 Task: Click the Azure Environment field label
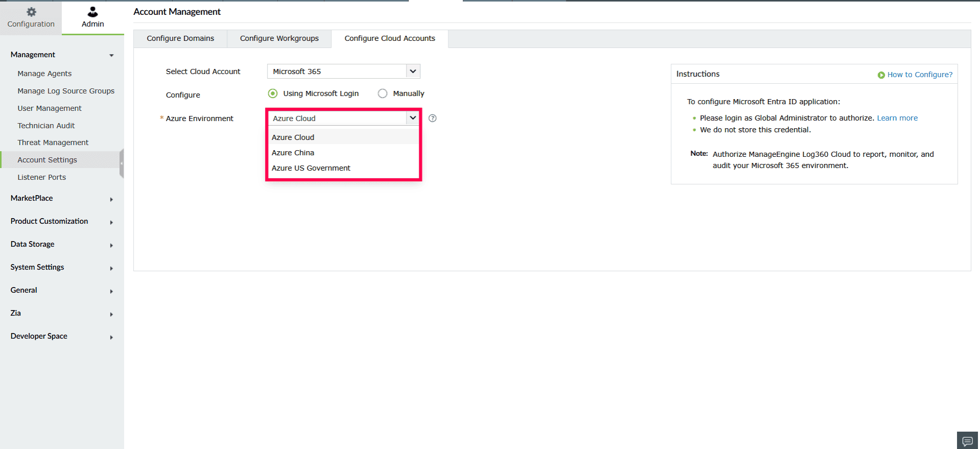(199, 119)
